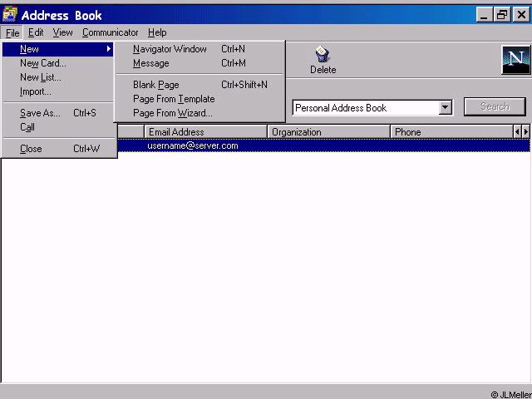Choose Call from File menu

(x=57, y=127)
